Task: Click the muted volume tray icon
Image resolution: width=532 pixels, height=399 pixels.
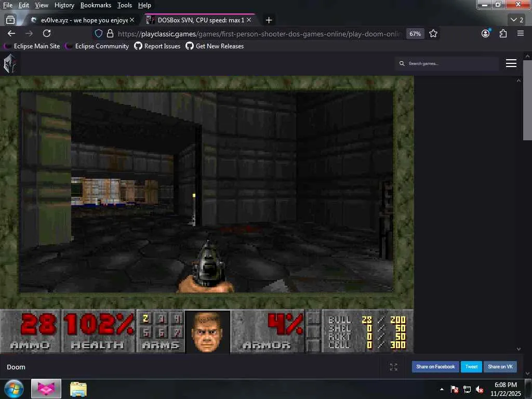Action: [480, 389]
